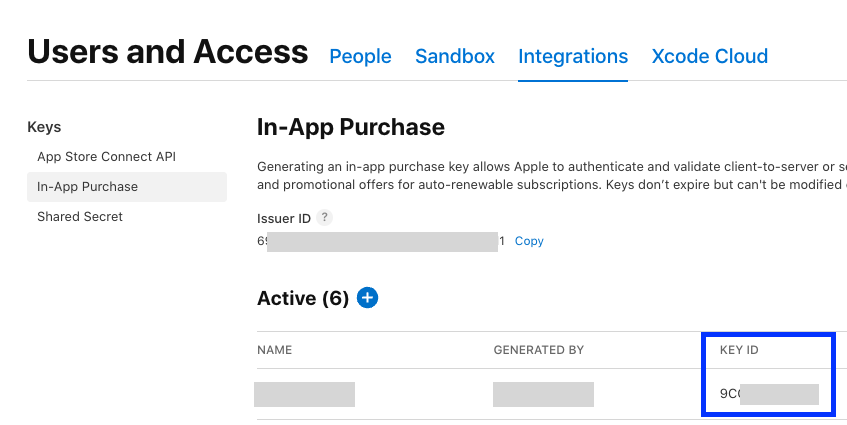Screen dimensions: 847x425
Task: Click the In-App Purchase main heading
Action: point(351,127)
